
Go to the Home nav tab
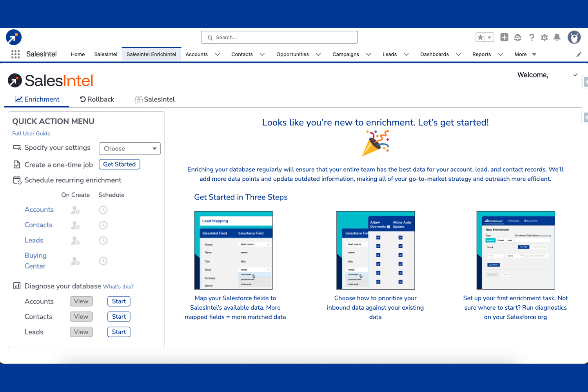(78, 54)
